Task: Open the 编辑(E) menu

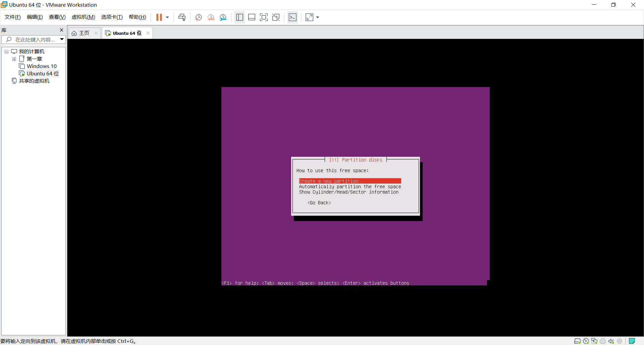Action: (x=35, y=17)
